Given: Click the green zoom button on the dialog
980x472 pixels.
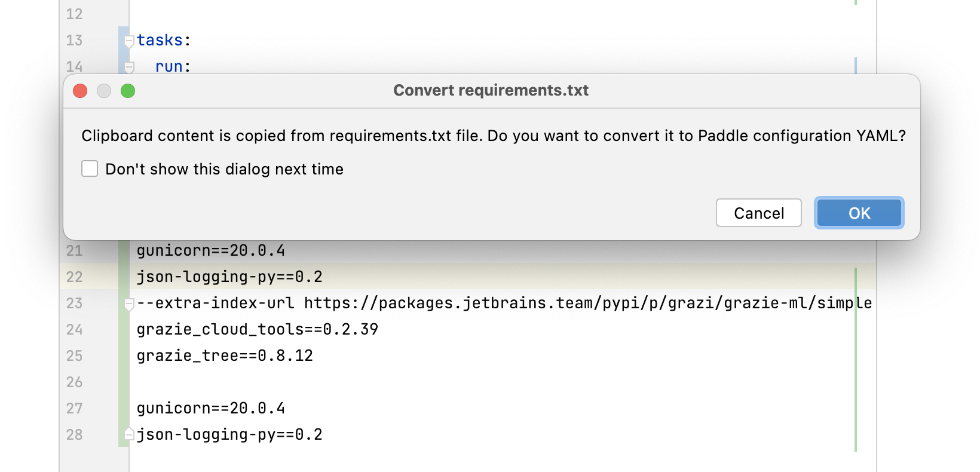Looking at the screenshot, I should tap(128, 91).
